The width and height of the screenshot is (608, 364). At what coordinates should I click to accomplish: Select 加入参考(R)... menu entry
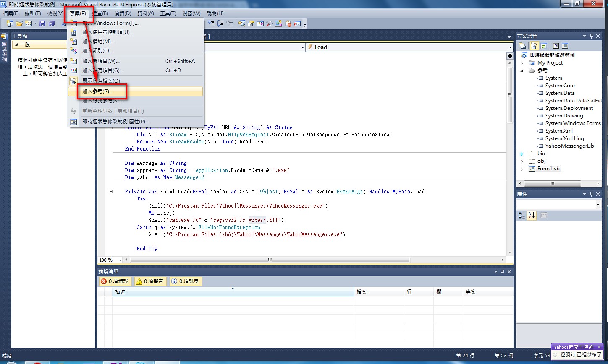(136, 91)
